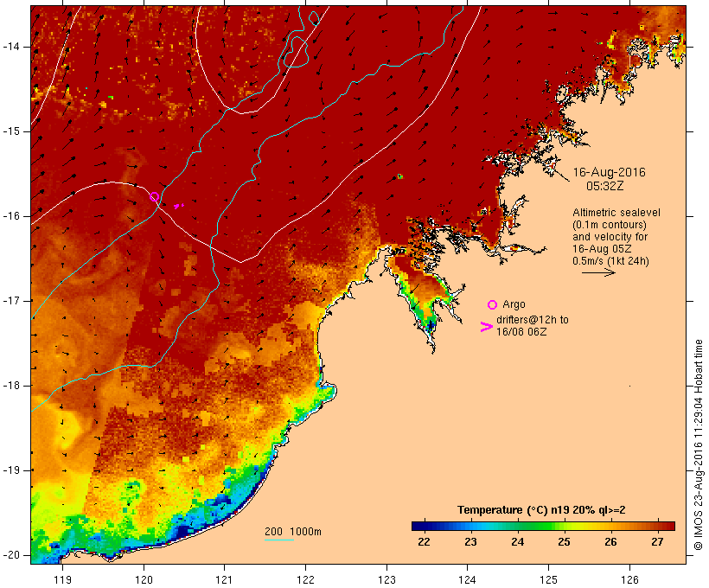Click the longitude axis label '126'

click(x=629, y=580)
